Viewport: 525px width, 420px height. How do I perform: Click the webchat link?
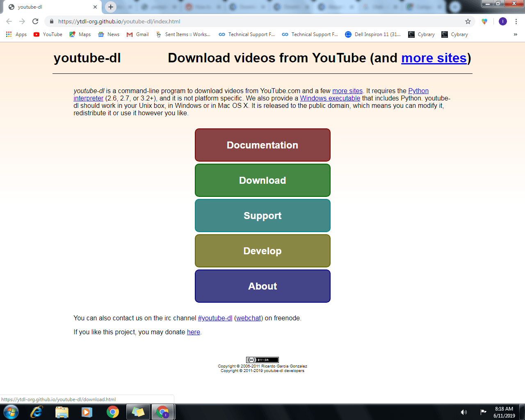pos(249,318)
